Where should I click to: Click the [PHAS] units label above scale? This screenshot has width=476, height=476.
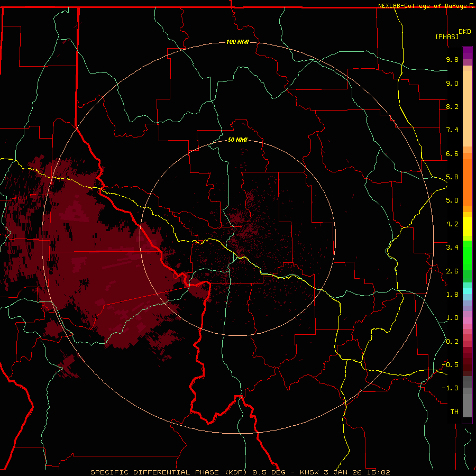pyautogui.click(x=447, y=36)
